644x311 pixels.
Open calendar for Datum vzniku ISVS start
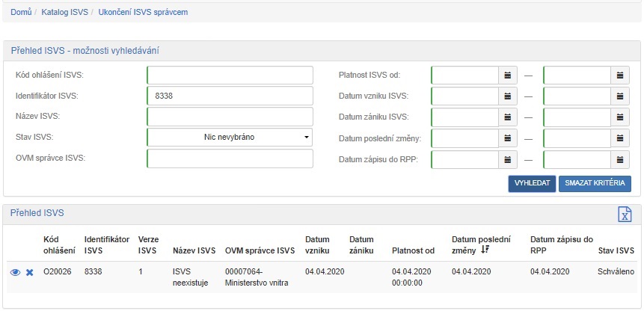click(508, 96)
